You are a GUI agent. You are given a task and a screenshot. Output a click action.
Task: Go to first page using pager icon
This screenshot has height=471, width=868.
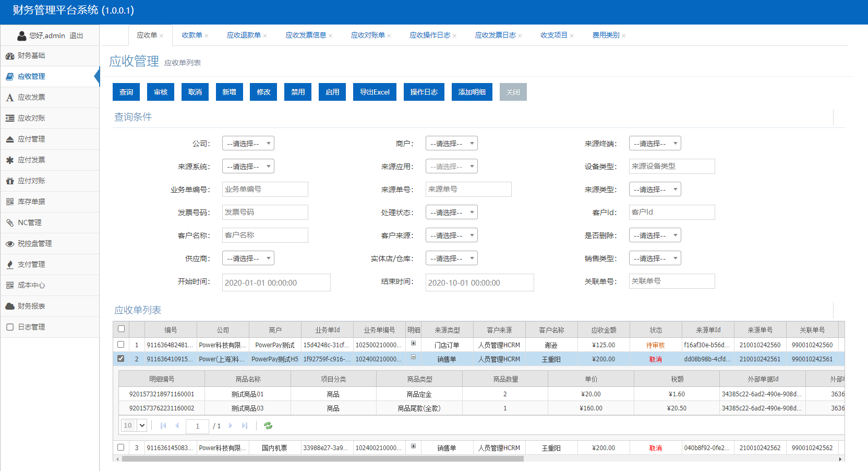pyautogui.click(x=163, y=426)
